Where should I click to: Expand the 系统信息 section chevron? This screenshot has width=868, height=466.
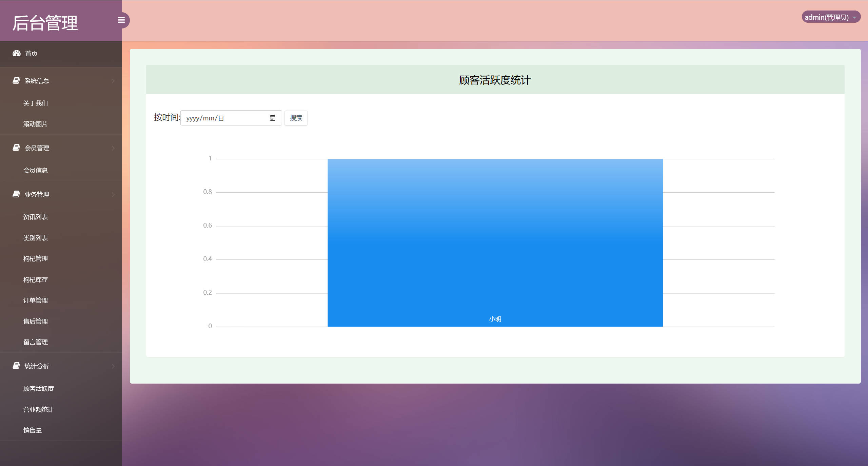(x=113, y=80)
